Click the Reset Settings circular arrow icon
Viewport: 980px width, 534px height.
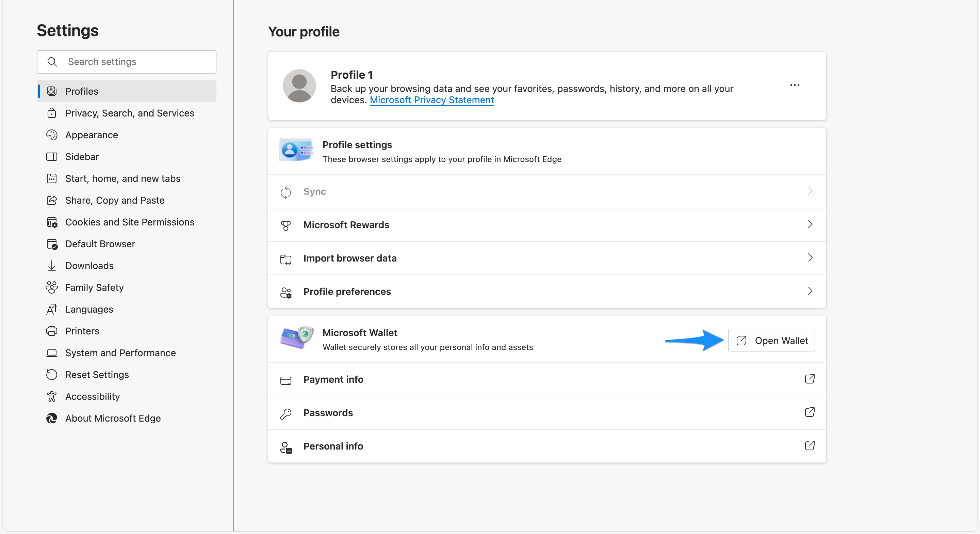point(52,375)
